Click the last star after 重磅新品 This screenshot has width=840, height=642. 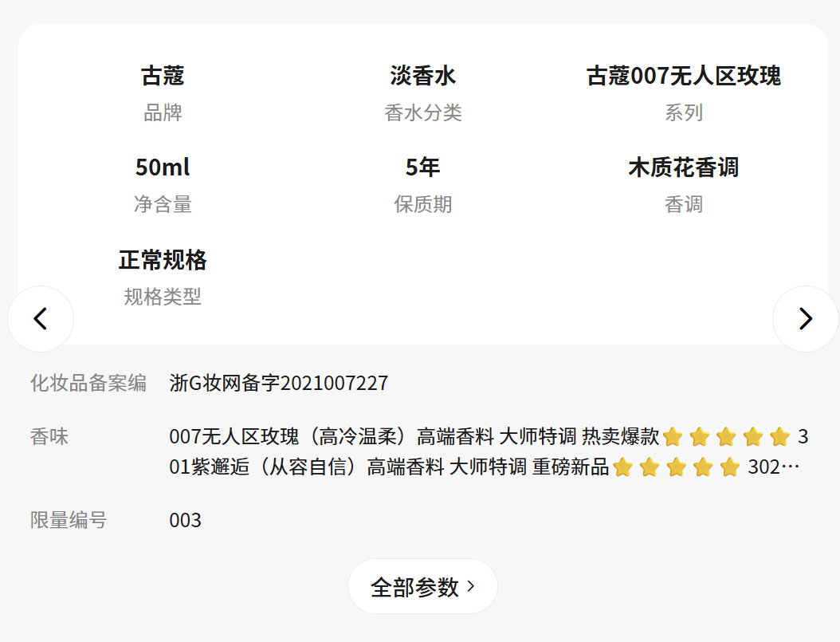[729, 467]
